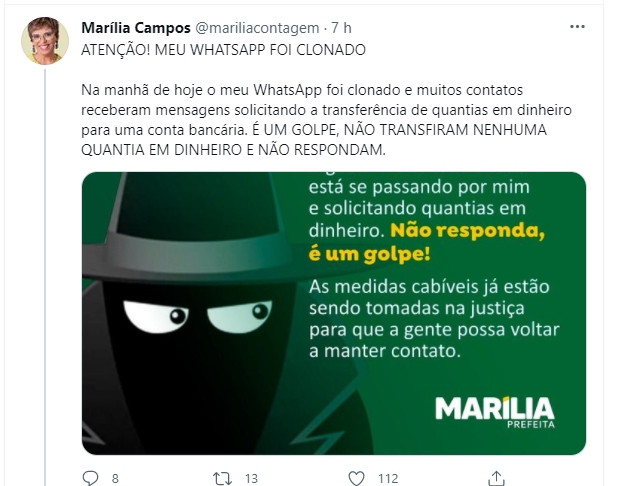This screenshot has height=486, width=634.
Task: Click the 'As medidas cabíveis' image text
Action: (434, 319)
